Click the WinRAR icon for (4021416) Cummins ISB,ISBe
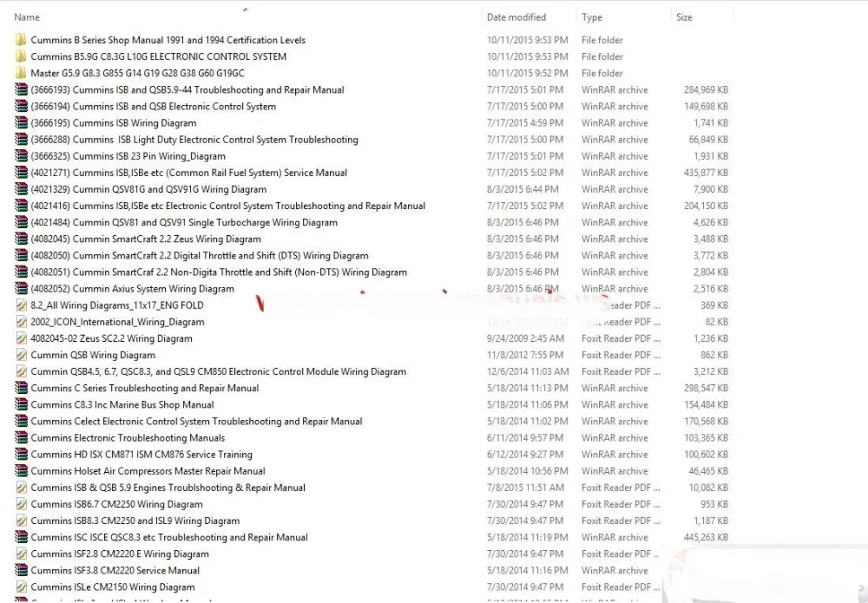The height and width of the screenshot is (603, 868). [21, 206]
